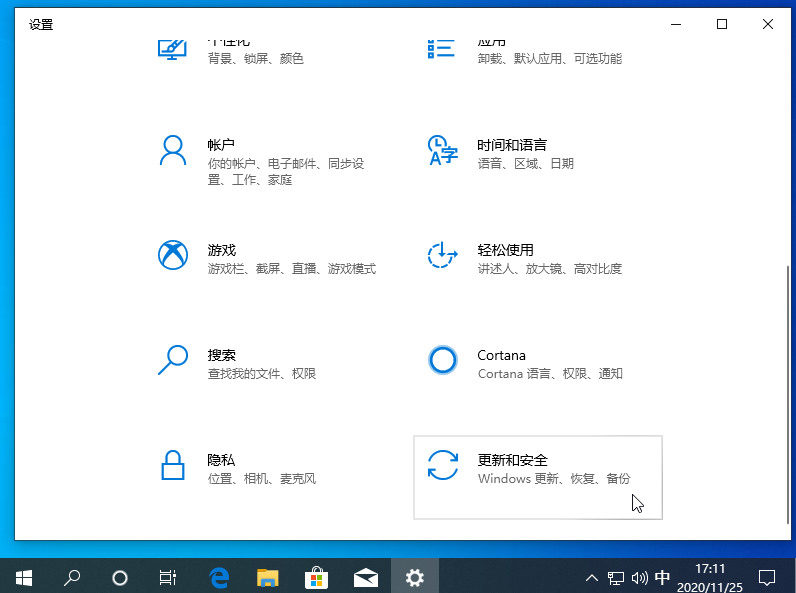The image size is (796, 593).
Task: Click the 搜索 magnifying glass icon
Action: [x=173, y=360]
